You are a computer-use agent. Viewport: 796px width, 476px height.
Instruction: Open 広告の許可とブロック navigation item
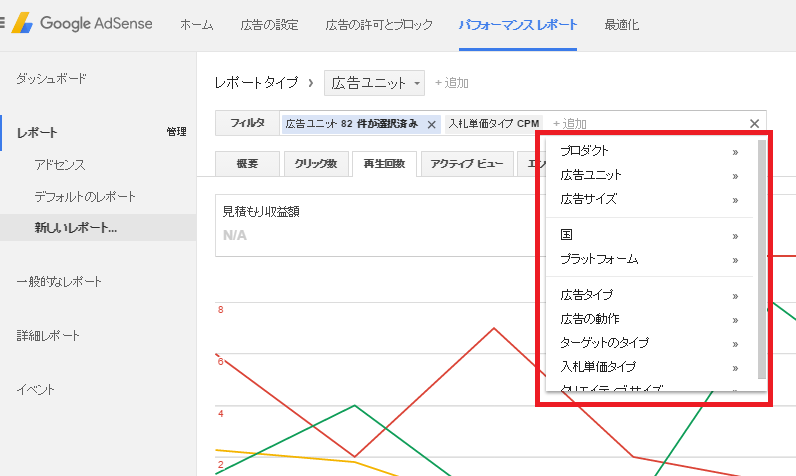coord(379,24)
